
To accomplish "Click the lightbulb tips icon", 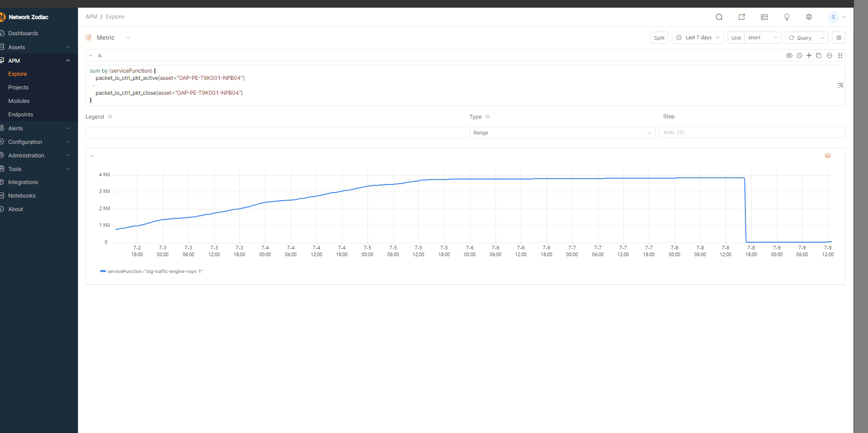I will 787,17.
